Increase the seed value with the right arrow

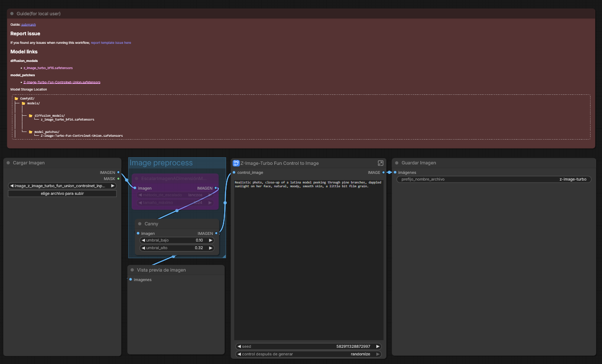378,346
